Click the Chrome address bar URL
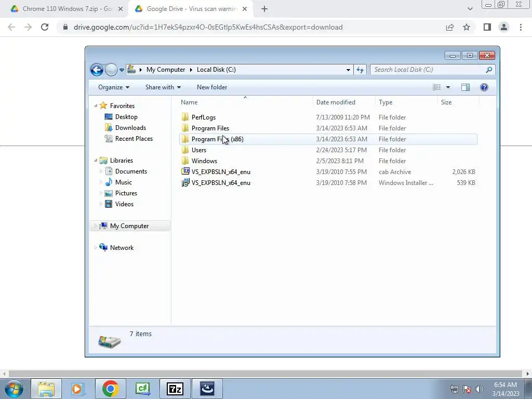Screen dimensions: 532x399 208,27
